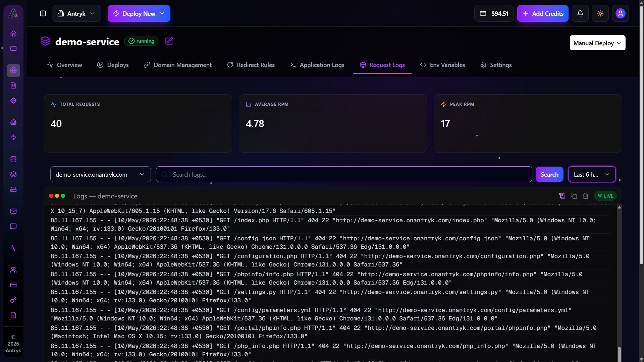644x362 pixels.
Task: Open the hard drive storage sidebar icon
Action: click(13, 189)
